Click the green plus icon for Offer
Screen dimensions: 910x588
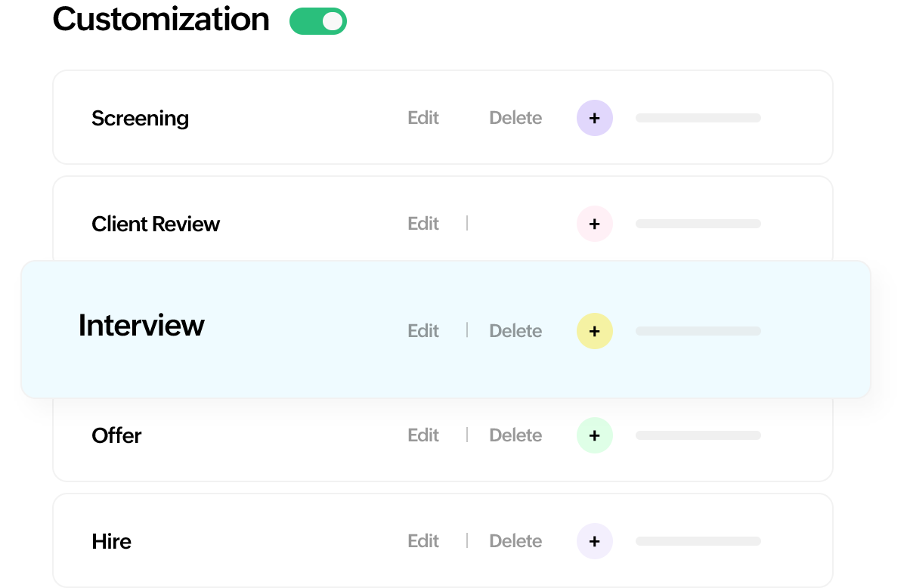pyautogui.click(x=595, y=435)
